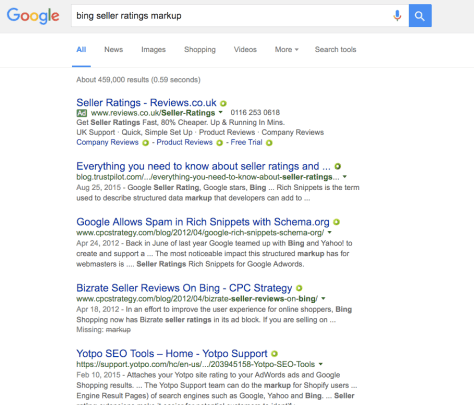Click the Apr 24, 2012 snippet date
This screenshot has height=405, width=474.
pyautogui.click(x=98, y=243)
